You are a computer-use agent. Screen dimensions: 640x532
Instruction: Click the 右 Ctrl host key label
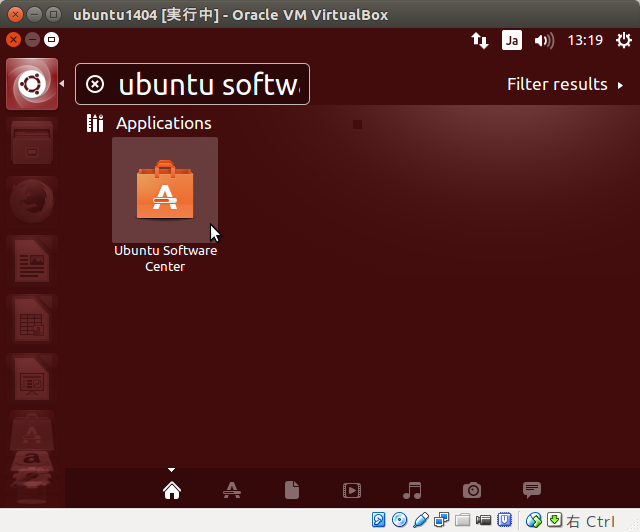(x=591, y=521)
